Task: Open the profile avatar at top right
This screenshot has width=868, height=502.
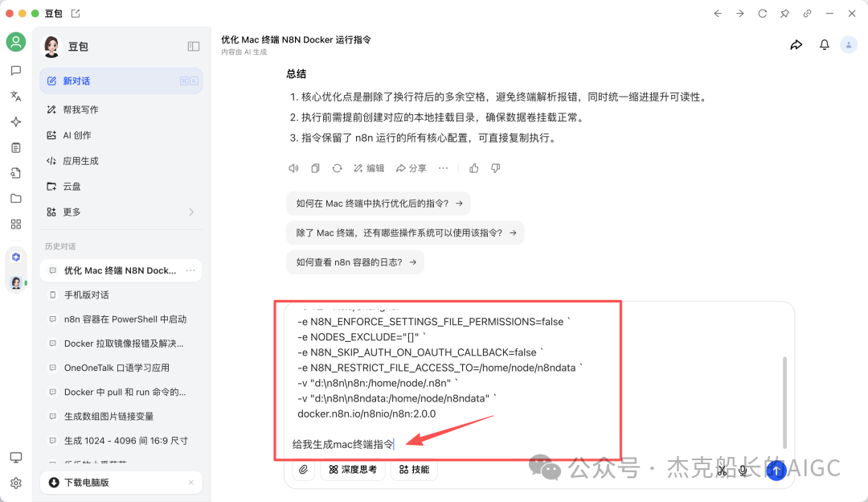Action: (849, 45)
